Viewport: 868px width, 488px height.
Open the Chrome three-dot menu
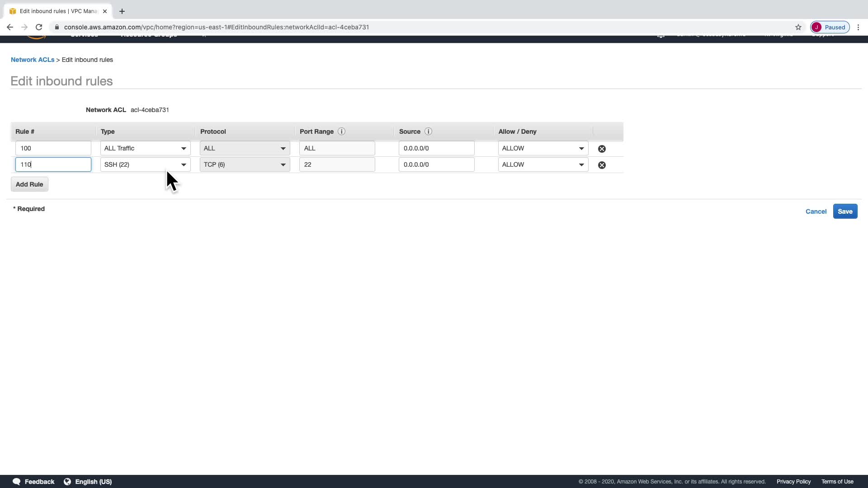click(858, 27)
